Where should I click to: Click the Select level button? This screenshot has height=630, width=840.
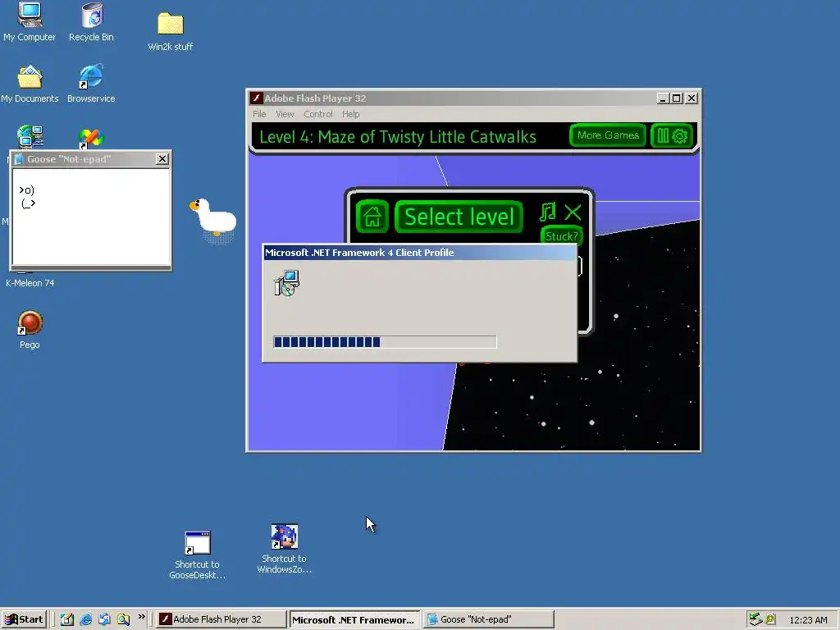459,217
